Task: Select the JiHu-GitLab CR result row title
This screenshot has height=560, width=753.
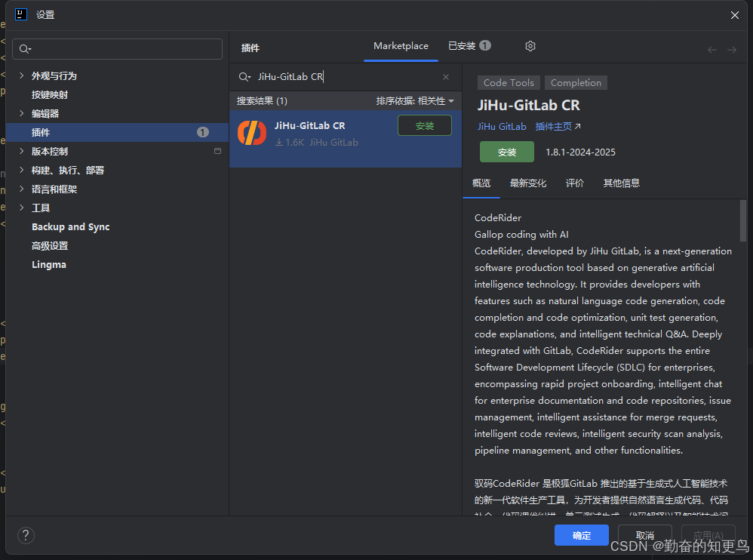Action: [x=310, y=126]
